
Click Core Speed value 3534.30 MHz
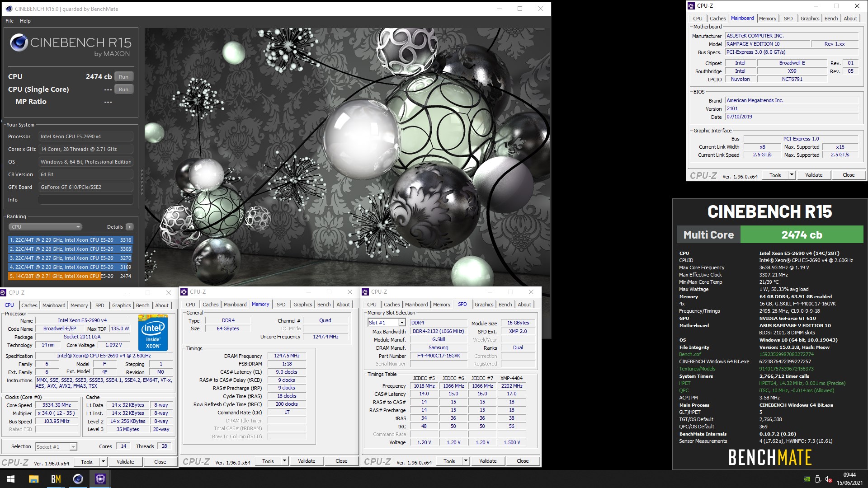(x=57, y=405)
